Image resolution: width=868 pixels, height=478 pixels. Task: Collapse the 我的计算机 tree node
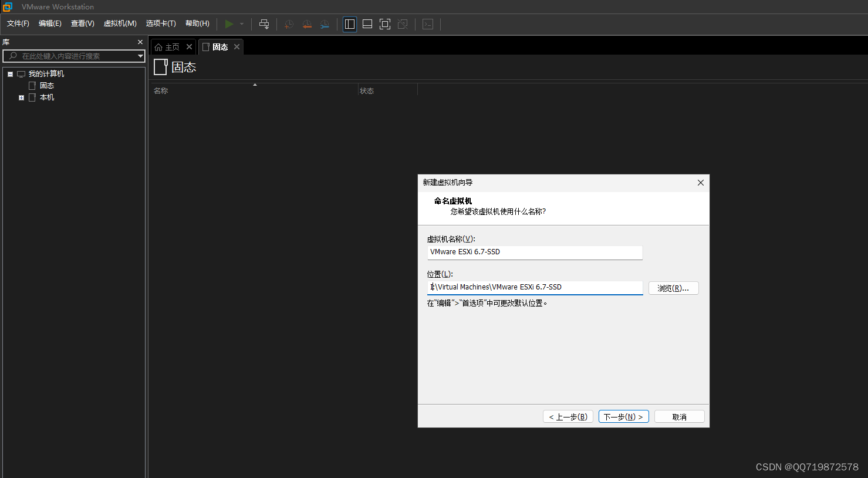coord(10,74)
